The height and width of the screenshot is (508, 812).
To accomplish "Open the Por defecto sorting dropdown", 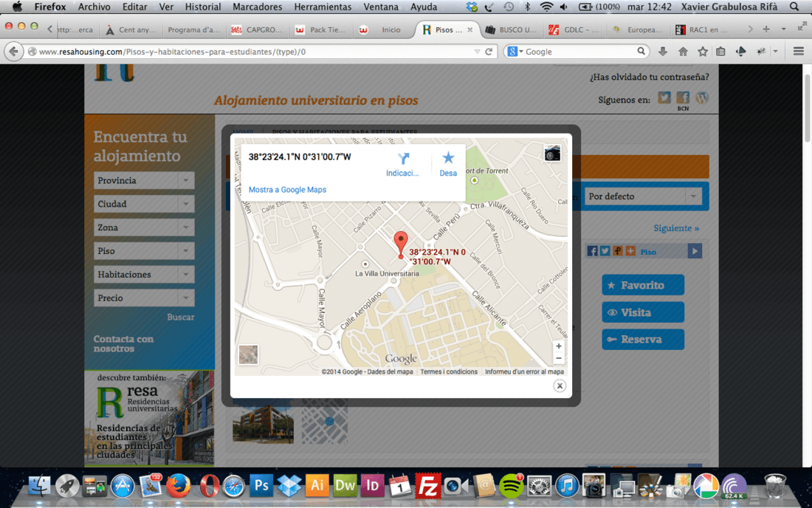I will (643, 196).
